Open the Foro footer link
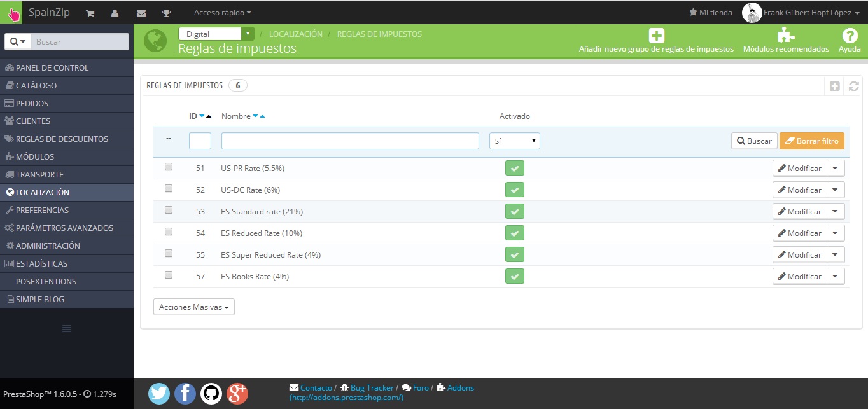Viewport: 868px width, 409px height. (x=421, y=388)
